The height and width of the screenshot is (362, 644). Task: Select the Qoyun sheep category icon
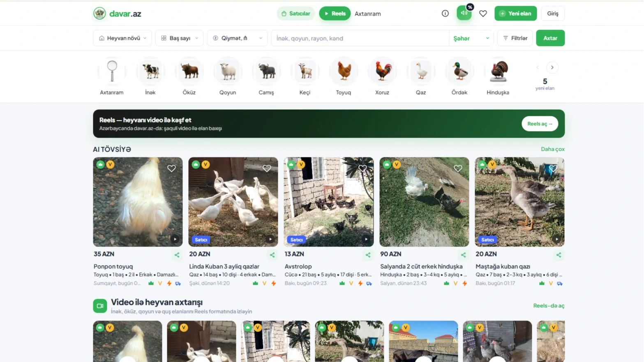click(228, 71)
